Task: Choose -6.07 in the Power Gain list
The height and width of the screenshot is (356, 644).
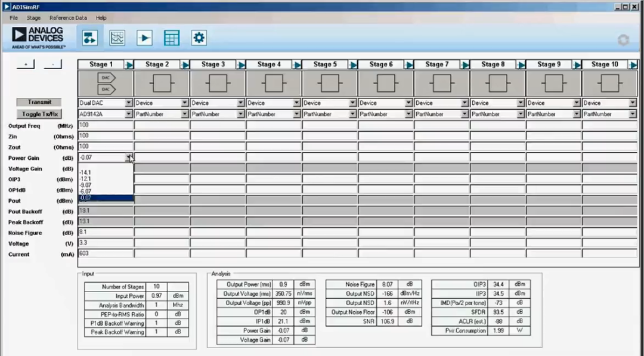Action: tap(106, 191)
